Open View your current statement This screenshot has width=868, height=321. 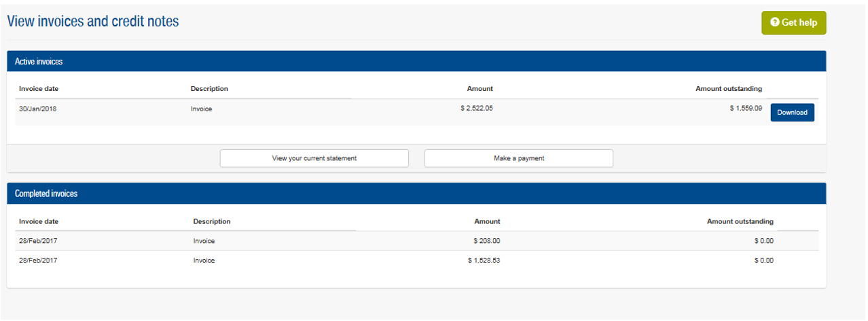pos(314,158)
